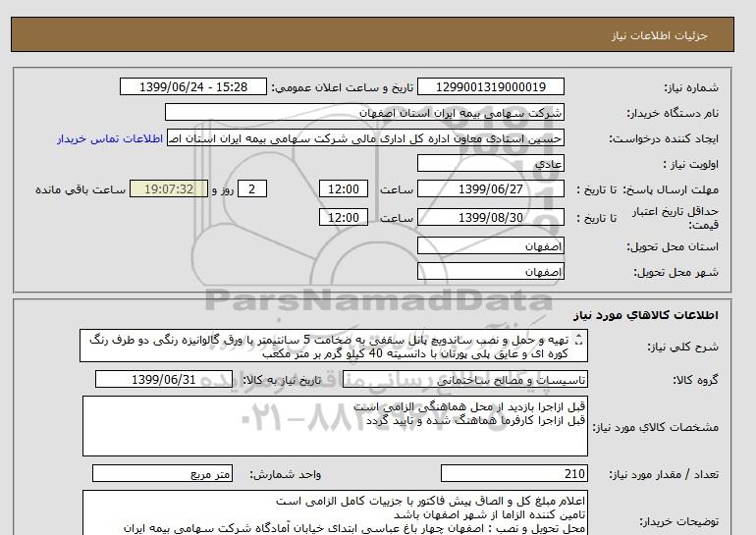Select the public announcement date field 1399/06/24 - 15:28

pos(192,86)
